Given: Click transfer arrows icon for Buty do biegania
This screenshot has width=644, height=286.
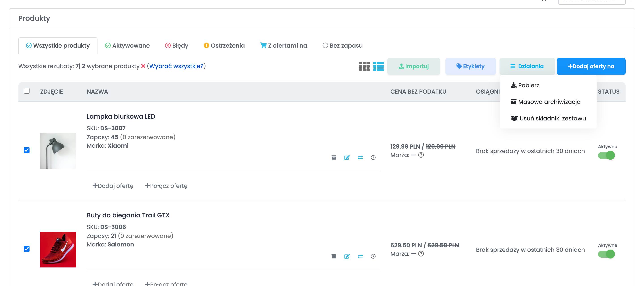Looking at the screenshot, I should (360, 256).
